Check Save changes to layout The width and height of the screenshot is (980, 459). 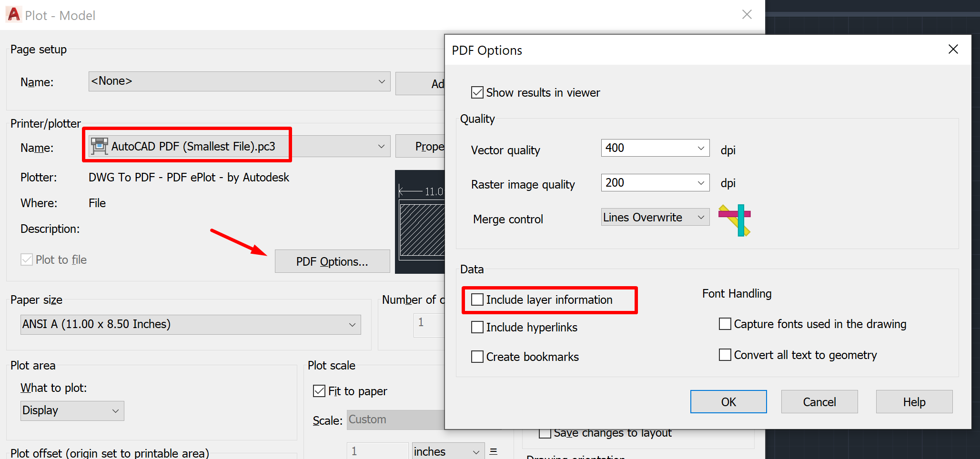coord(545,432)
